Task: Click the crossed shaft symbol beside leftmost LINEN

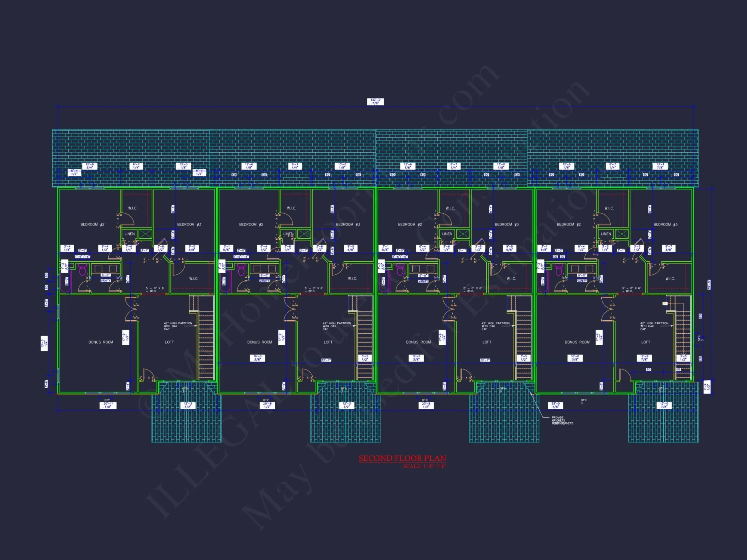Action: (145, 234)
